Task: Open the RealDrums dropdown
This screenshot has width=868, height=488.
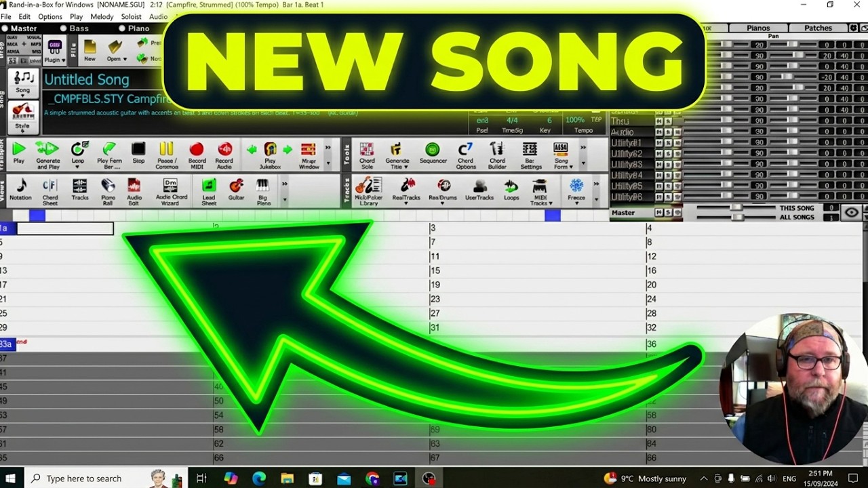Action: [443, 203]
